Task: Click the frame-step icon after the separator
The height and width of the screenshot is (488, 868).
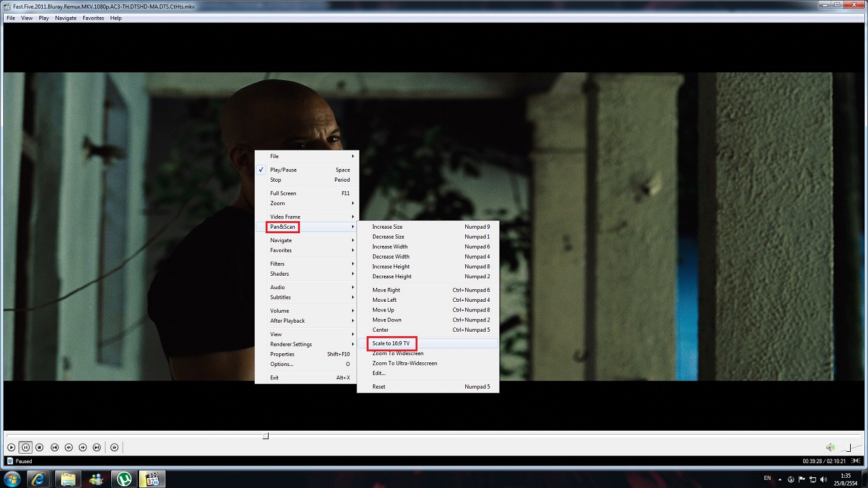Action: tap(114, 447)
